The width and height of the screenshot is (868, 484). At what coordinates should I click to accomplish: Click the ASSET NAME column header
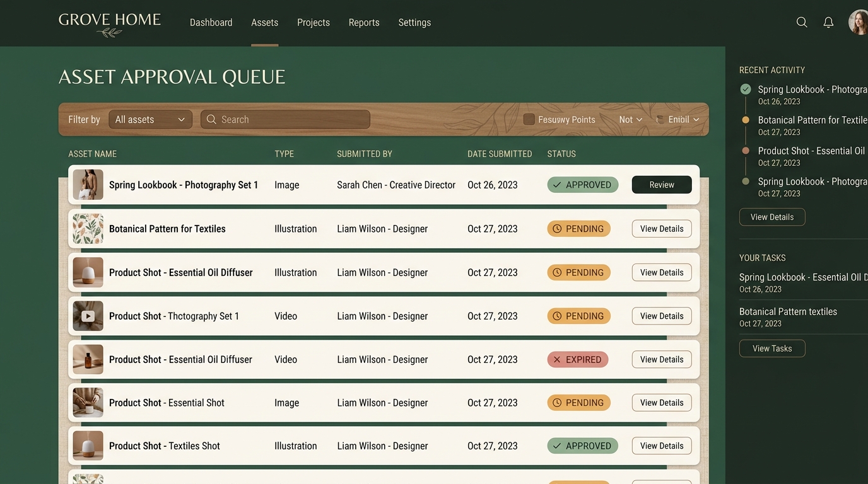tap(92, 154)
